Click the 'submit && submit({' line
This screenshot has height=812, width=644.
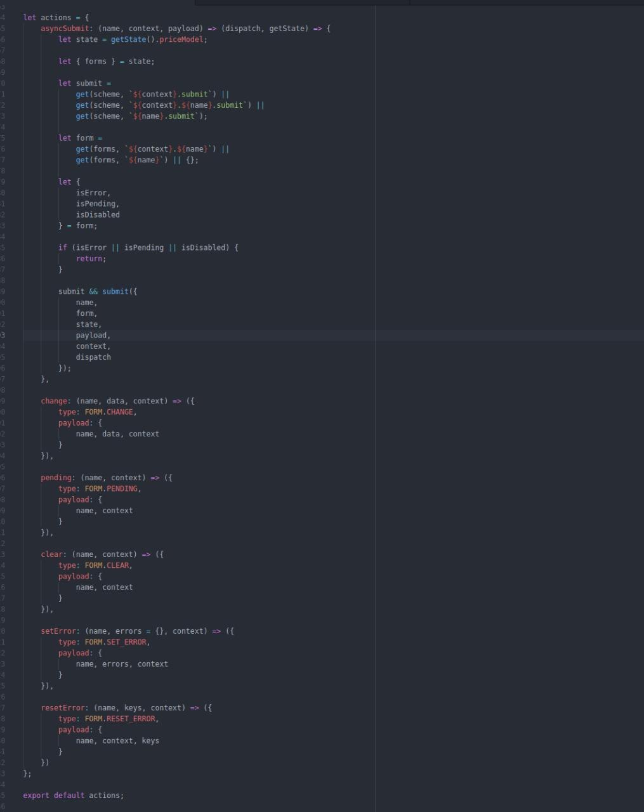[x=98, y=292]
